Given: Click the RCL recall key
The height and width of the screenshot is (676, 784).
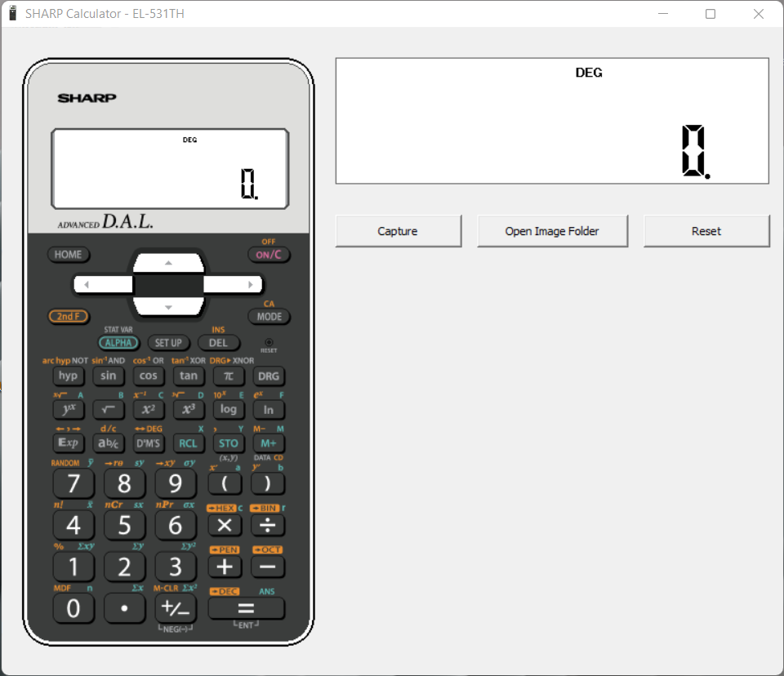Looking at the screenshot, I should [x=189, y=443].
